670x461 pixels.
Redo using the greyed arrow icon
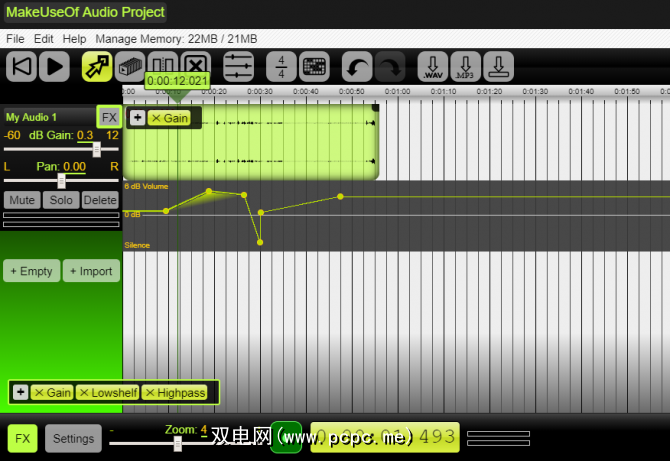tap(390, 67)
